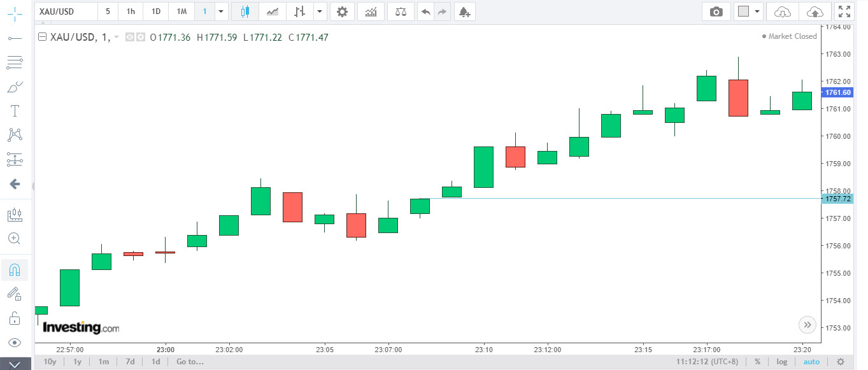Take a chart snapshot with camera icon
This screenshot has width=868, height=370.
point(716,11)
